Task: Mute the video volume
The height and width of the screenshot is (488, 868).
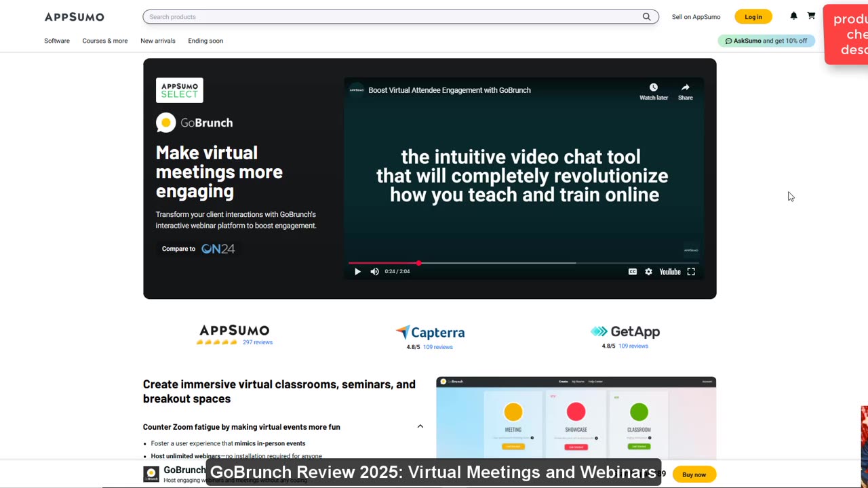Action: click(x=374, y=272)
